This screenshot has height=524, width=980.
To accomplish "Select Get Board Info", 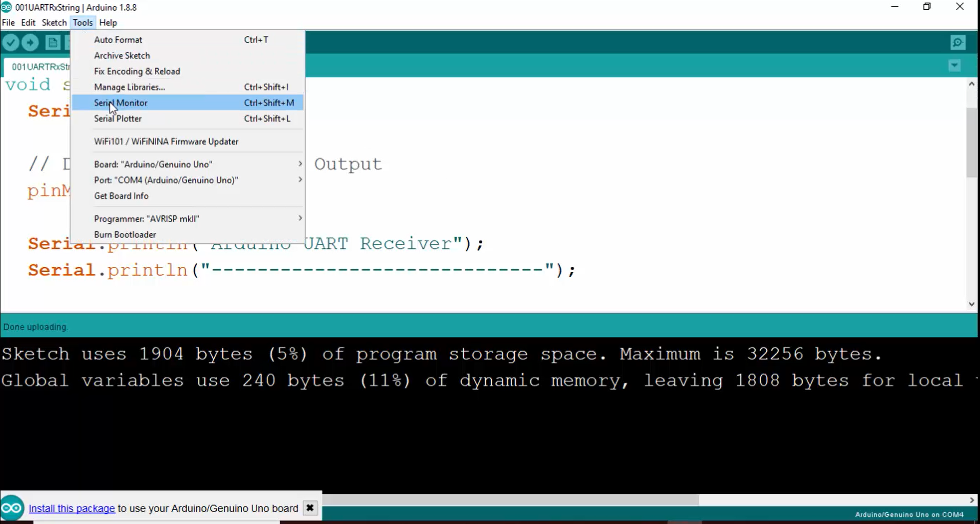I will (188, 196).
